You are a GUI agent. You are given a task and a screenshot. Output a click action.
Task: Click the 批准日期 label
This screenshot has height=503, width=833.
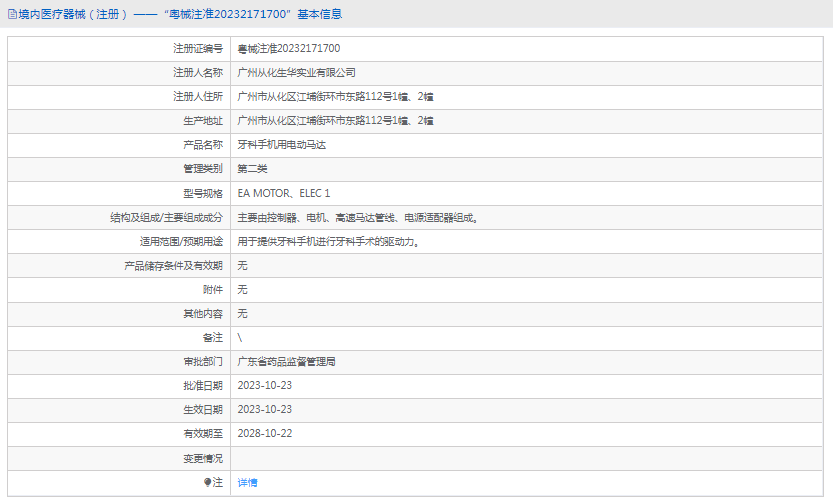coord(203,385)
